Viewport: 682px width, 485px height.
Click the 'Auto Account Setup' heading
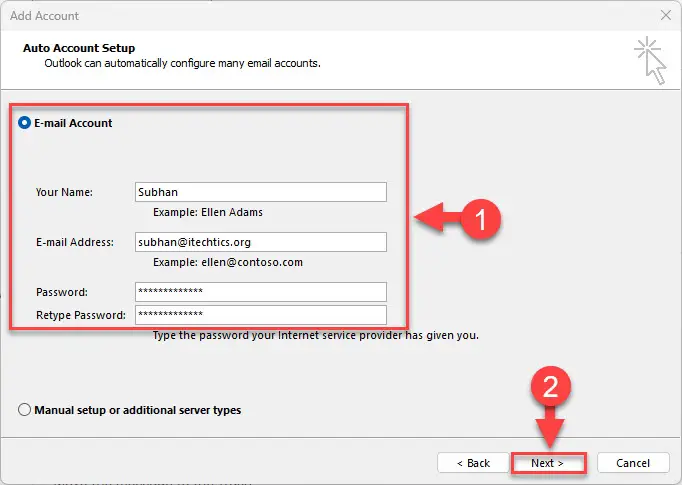[x=79, y=48]
